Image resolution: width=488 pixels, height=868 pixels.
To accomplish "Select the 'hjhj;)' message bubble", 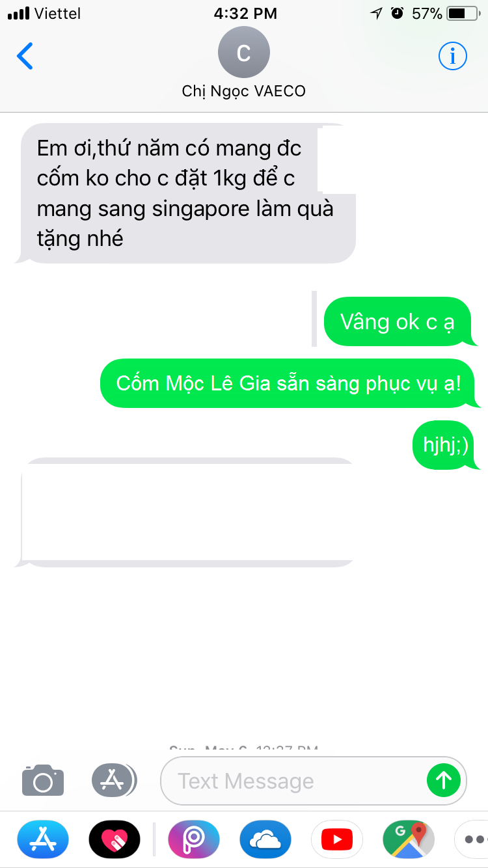I will (x=446, y=445).
